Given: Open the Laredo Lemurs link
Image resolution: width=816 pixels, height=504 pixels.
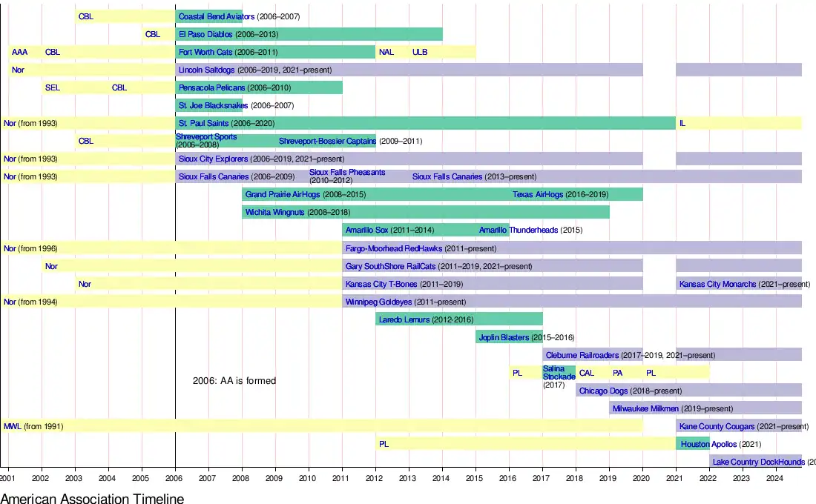Looking at the screenshot, I should [405, 319].
